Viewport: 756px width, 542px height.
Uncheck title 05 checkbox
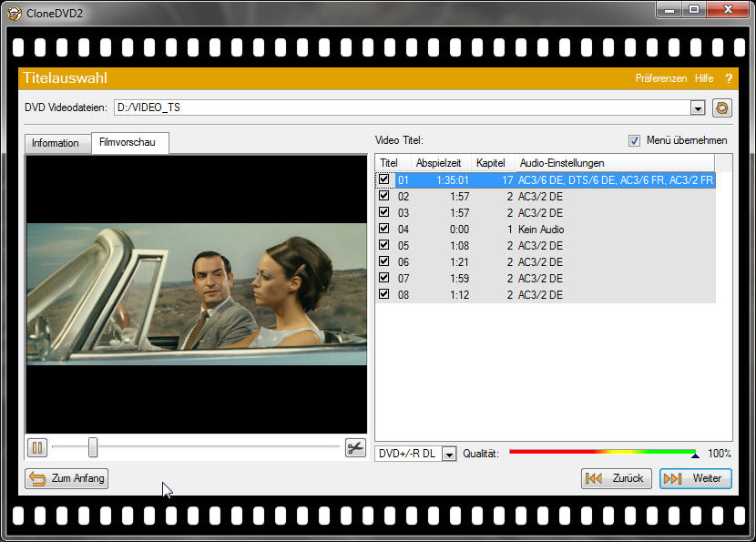383,245
